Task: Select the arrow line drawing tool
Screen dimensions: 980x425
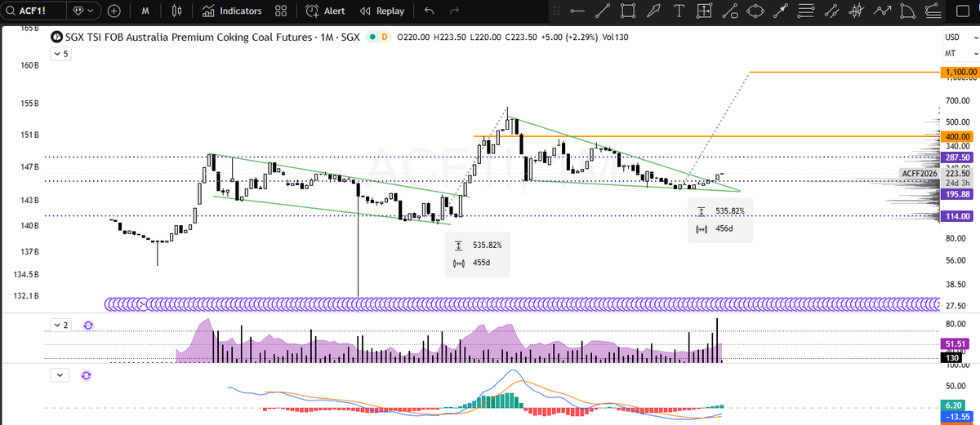Action: click(x=781, y=11)
